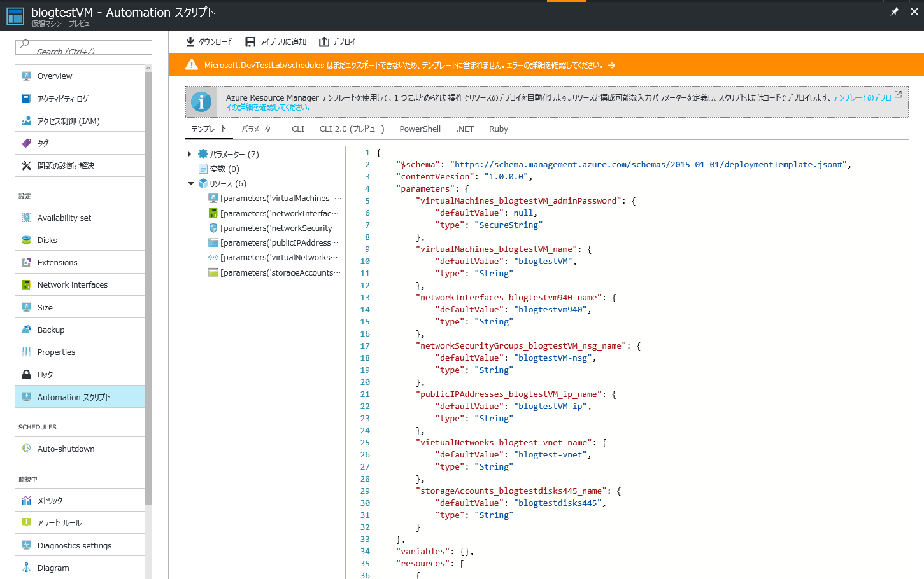This screenshot has height=579, width=924.
Task: Switch to the PowerShell tab
Action: 420,129
